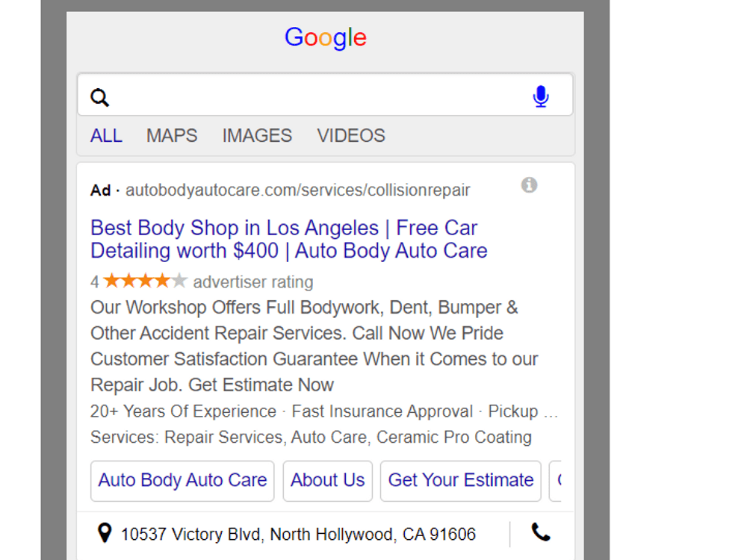Tap the microphone voice search icon
Screen dimensions: 747x560
click(541, 96)
